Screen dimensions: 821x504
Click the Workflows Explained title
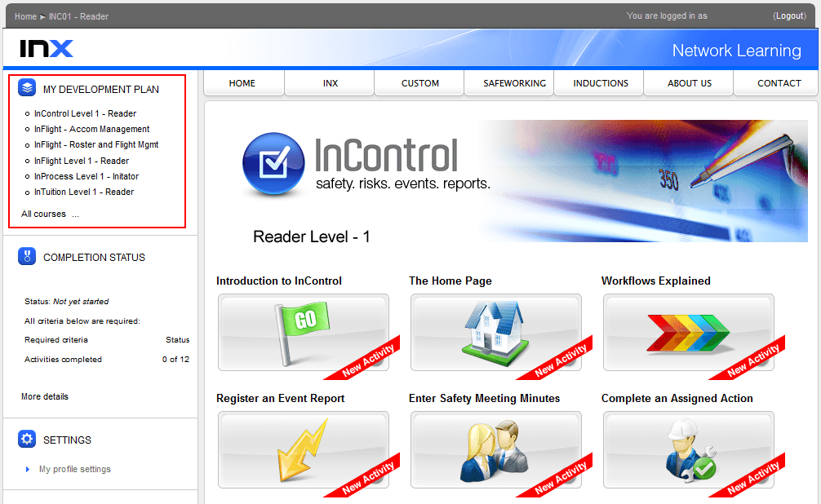tap(655, 281)
